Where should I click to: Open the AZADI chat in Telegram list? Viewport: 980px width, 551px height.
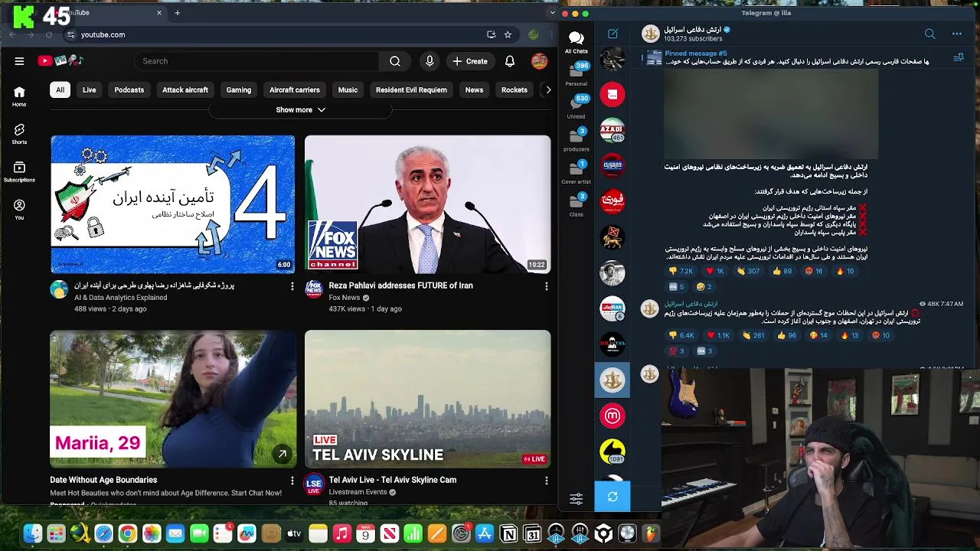(612, 129)
